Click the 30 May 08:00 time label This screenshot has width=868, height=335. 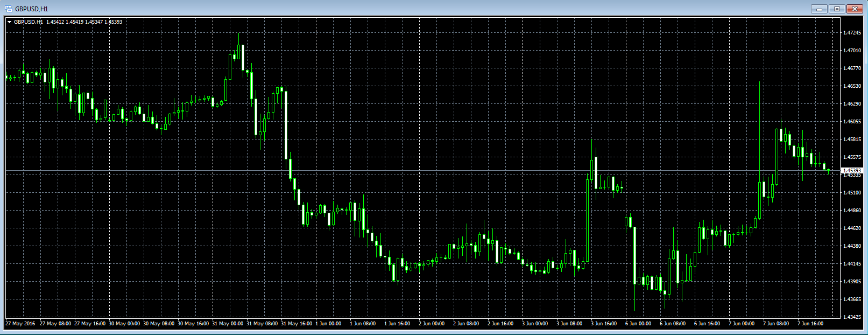click(159, 324)
